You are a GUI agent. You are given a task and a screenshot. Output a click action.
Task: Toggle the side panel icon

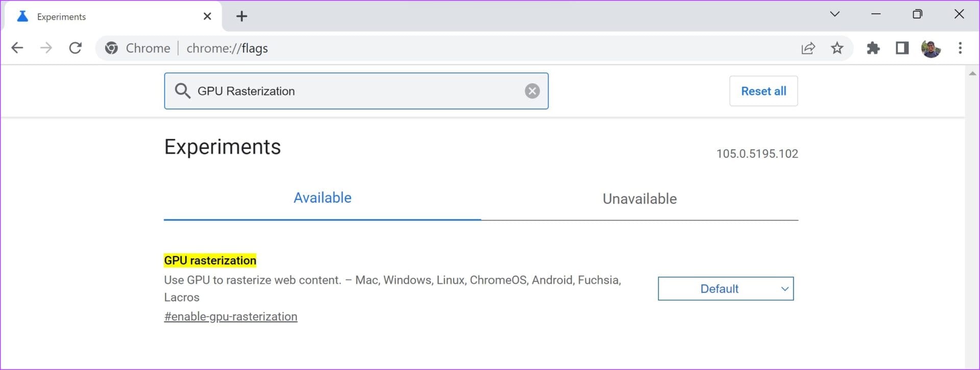click(902, 48)
